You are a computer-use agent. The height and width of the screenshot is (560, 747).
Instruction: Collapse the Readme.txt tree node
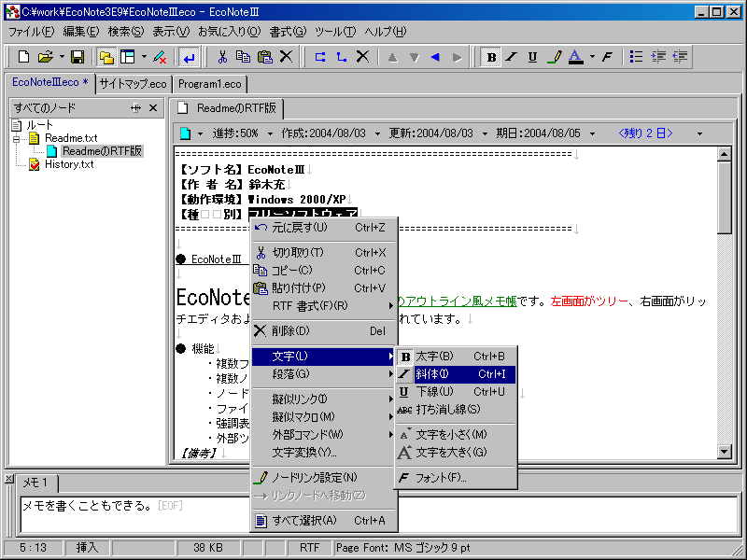17,139
